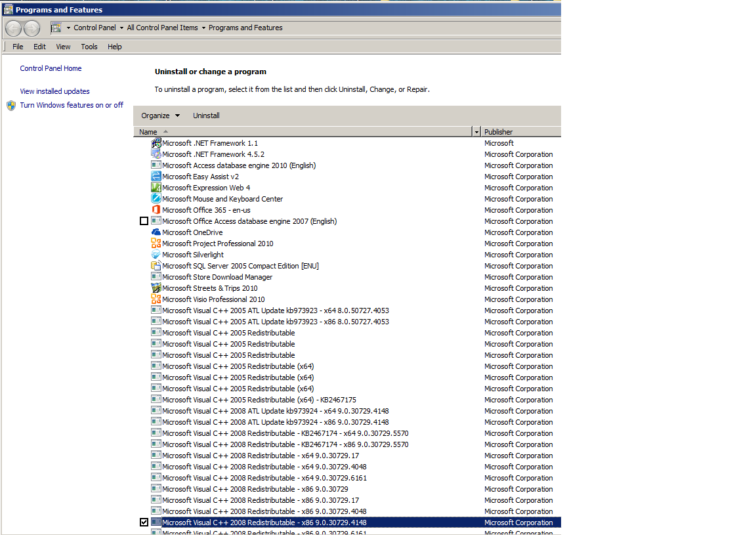Image resolution: width=756 pixels, height=535 pixels.
Task: Expand dropdown arrow before All Control Panel Items
Action: (121, 28)
